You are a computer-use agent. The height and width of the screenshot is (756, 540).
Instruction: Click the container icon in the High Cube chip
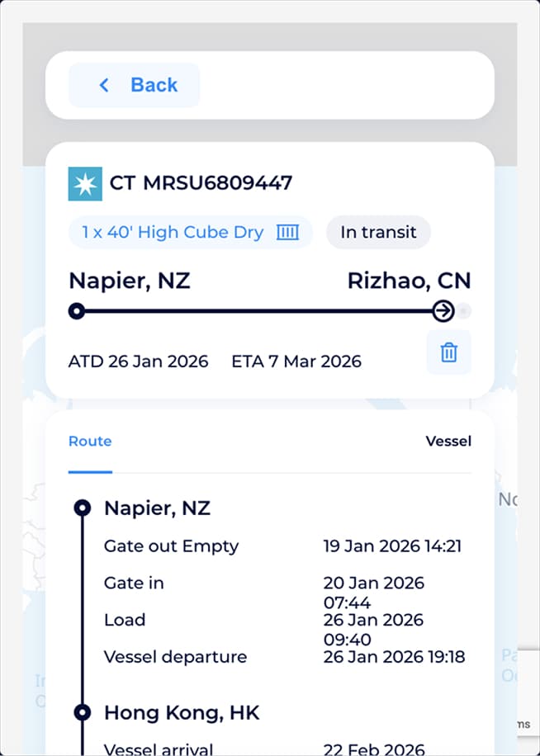click(x=287, y=233)
